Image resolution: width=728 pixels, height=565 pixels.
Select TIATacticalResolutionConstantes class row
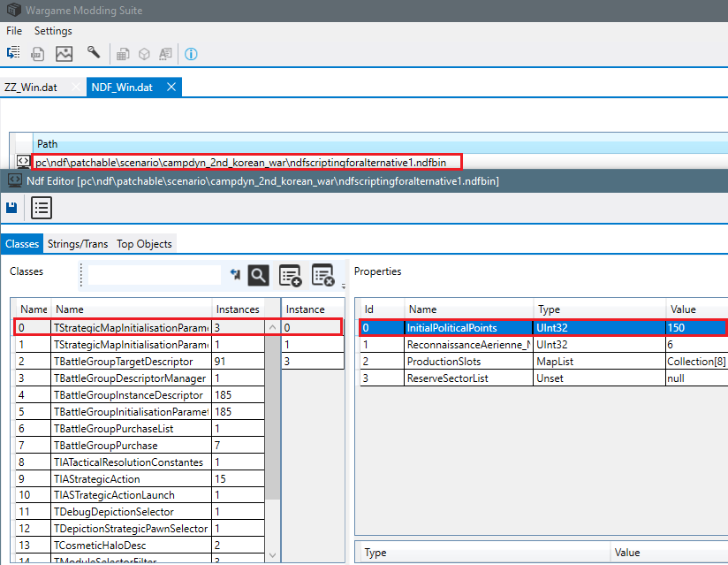pyautogui.click(x=140, y=462)
